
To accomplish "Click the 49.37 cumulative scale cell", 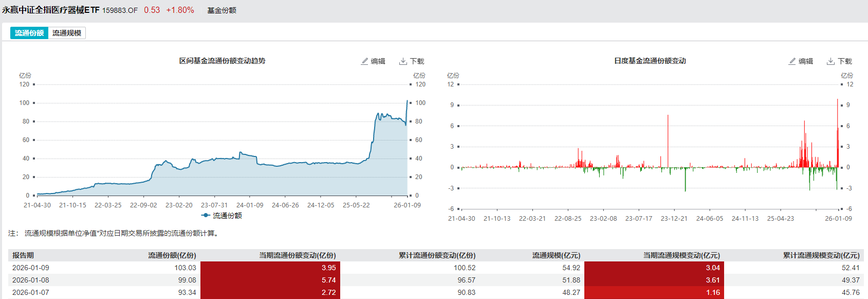I will coord(851,280).
